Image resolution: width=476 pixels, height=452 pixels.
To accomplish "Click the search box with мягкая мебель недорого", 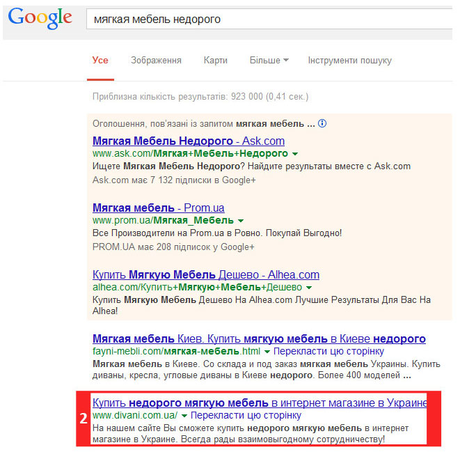I will pyautogui.click(x=269, y=19).
